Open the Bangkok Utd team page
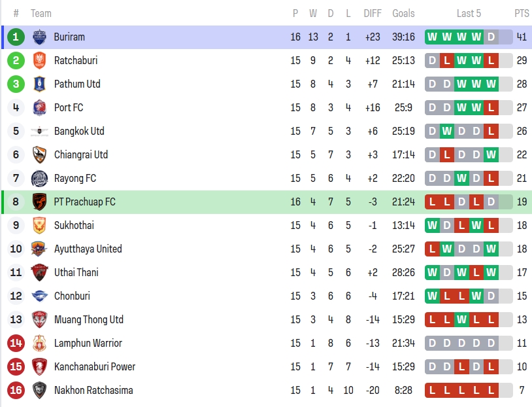 (x=79, y=132)
